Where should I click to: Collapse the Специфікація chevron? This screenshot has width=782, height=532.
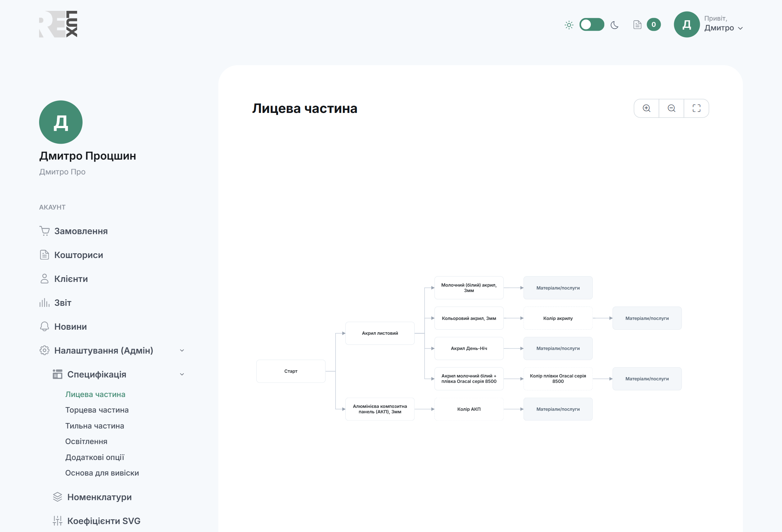tap(182, 374)
